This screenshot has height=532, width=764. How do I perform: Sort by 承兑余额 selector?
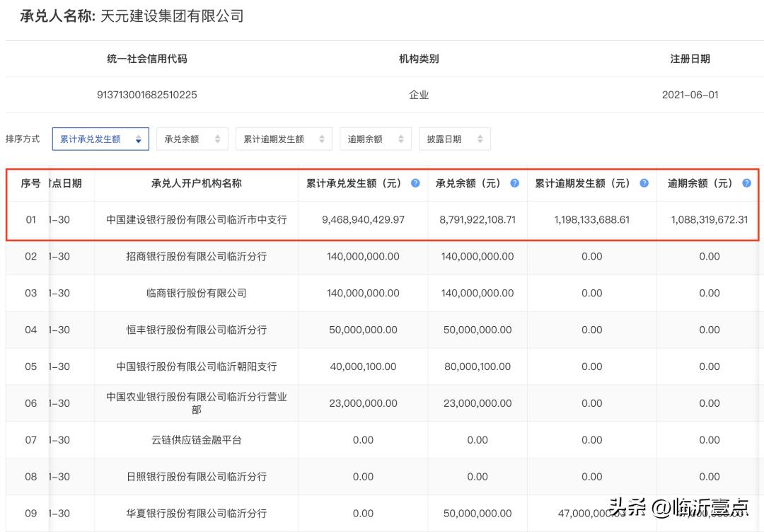click(x=192, y=139)
